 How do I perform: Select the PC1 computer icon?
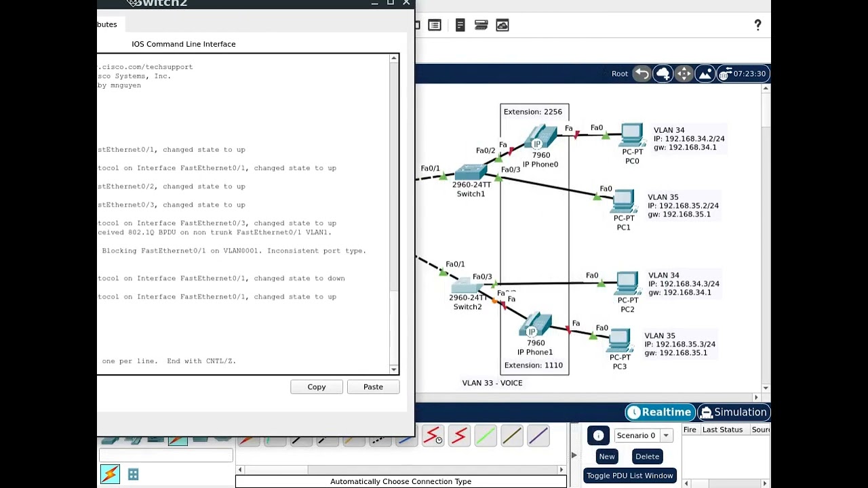pyautogui.click(x=623, y=202)
